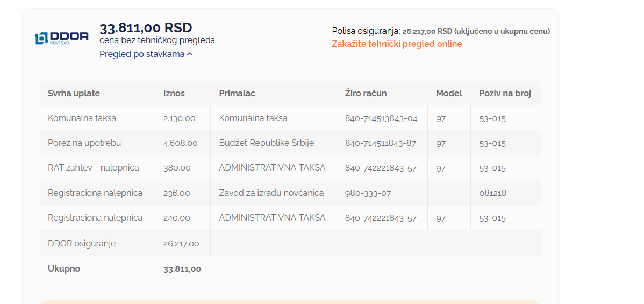Select Budžet Republike Srbije recipient cell

tap(267, 143)
